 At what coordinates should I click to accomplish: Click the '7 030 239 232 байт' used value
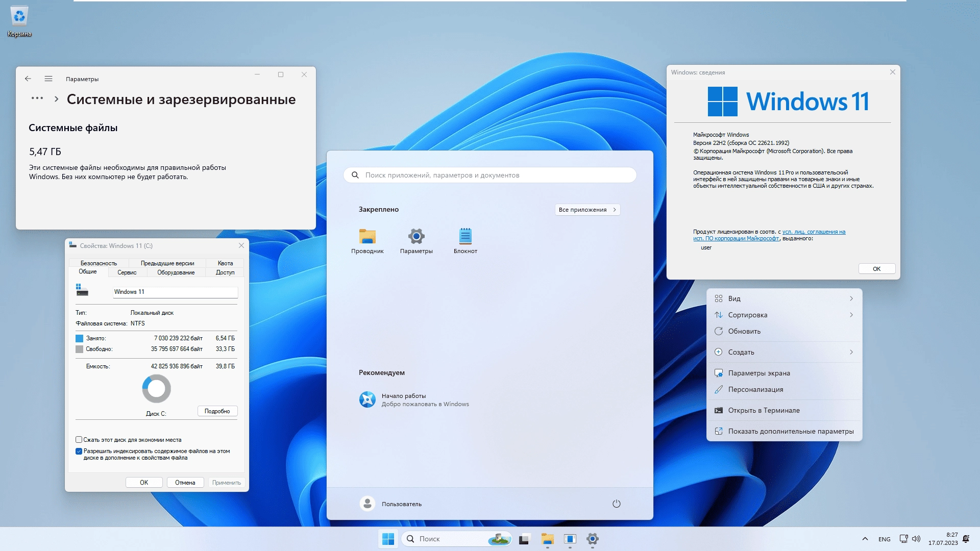178,338
